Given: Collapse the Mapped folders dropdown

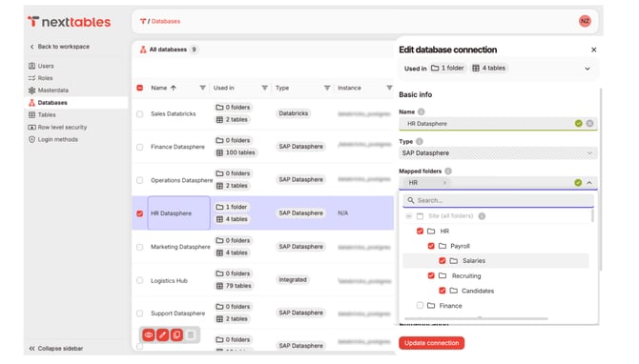Looking at the screenshot, I should point(589,183).
